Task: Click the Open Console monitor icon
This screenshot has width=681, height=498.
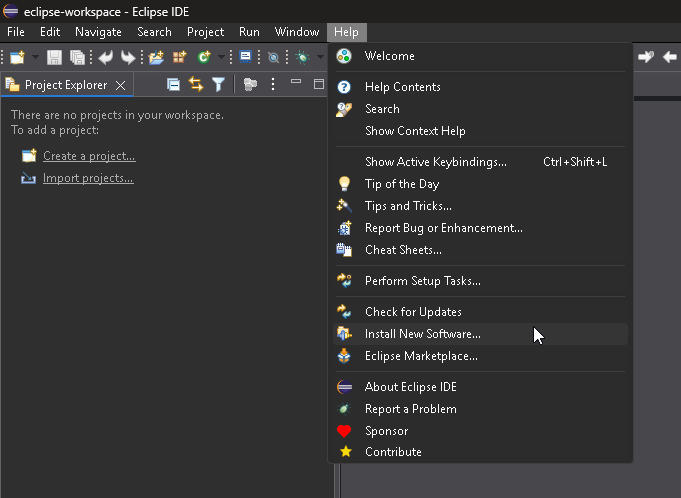Action: pos(245,57)
